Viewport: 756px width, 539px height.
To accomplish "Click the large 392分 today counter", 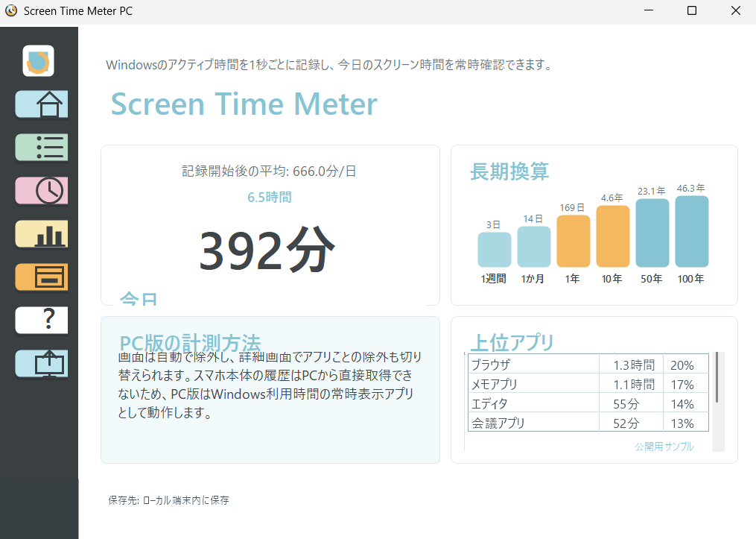I will coord(267,250).
